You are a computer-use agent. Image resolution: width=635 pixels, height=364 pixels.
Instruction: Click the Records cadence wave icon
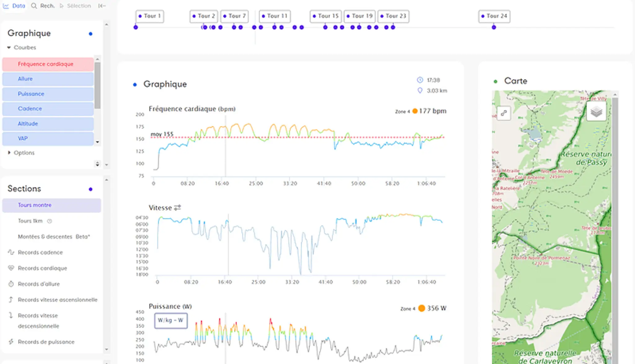[x=11, y=252]
